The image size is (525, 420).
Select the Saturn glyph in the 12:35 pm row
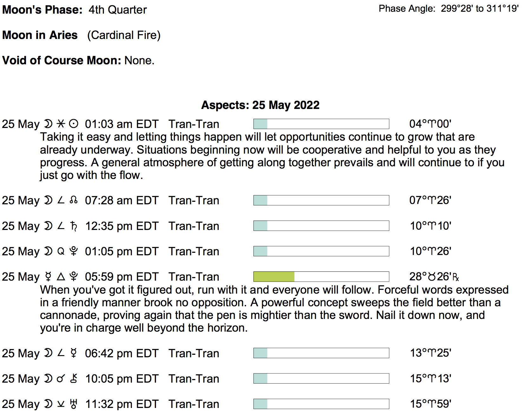74,226
